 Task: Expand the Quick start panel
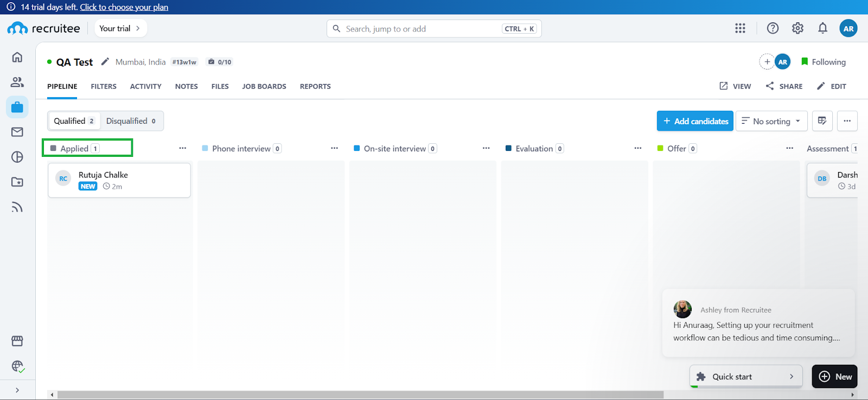745,377
